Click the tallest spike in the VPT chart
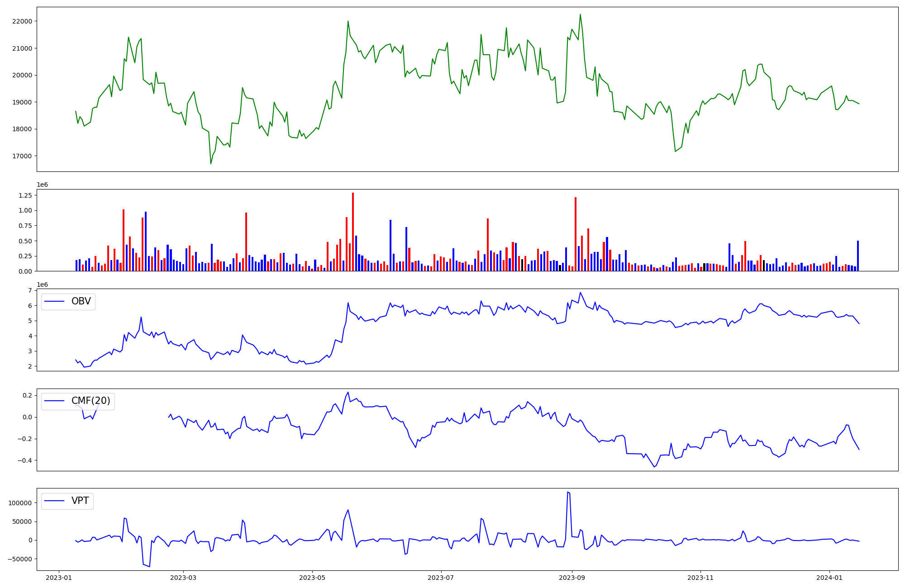The width and height of the screenshot is (905, 588). [567, 492]
